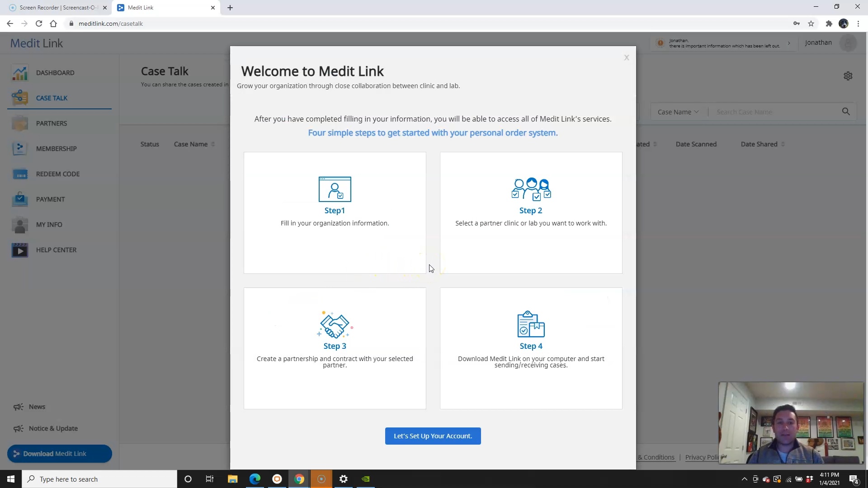Go to REDEEM CODE in sidebar

(58, 174)
